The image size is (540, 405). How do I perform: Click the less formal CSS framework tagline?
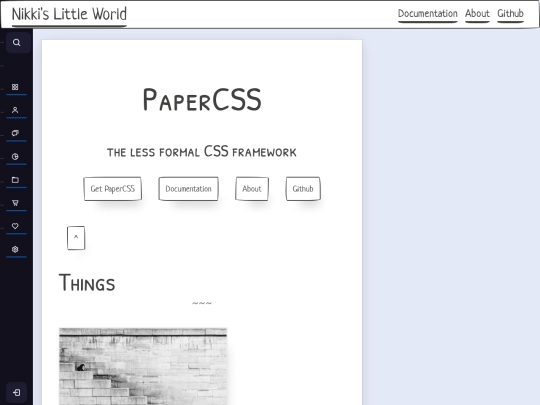[202, 152]
